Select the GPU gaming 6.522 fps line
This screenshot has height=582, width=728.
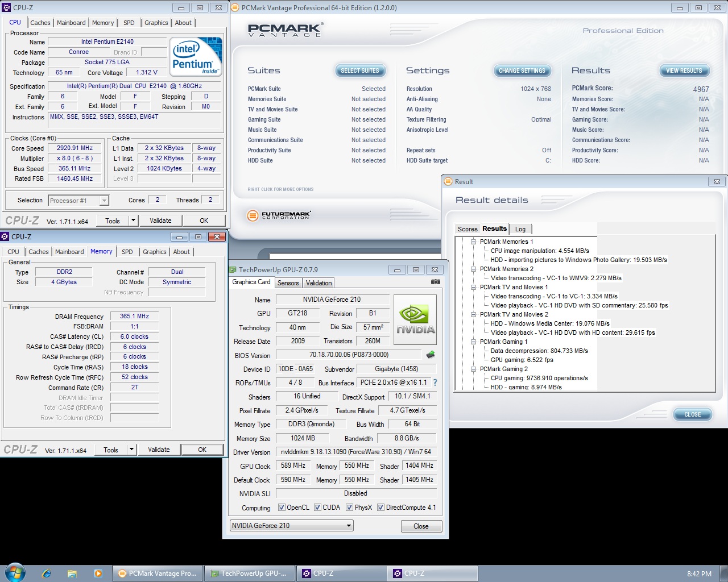click(522, 360)
